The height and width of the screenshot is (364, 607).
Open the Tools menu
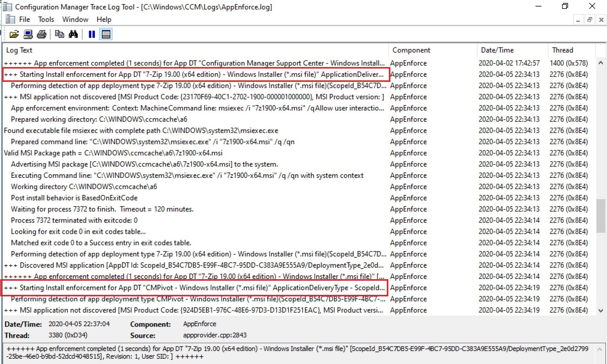[46, 19]
